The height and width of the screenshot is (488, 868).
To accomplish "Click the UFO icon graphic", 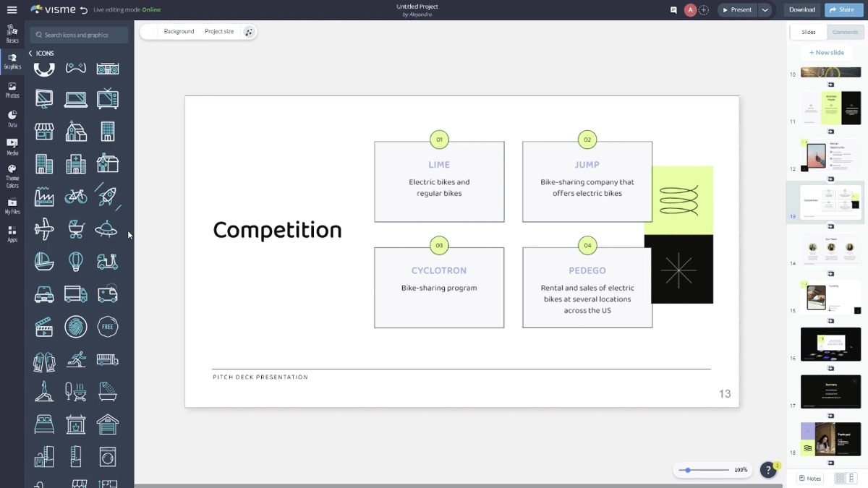I will point(107,228).
